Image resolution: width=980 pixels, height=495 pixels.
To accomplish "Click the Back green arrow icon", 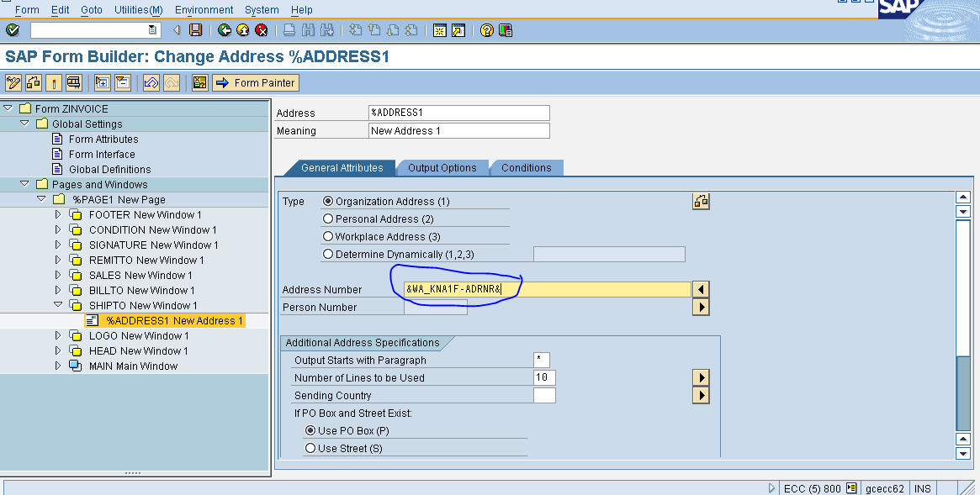I will [x=224, y=29].
